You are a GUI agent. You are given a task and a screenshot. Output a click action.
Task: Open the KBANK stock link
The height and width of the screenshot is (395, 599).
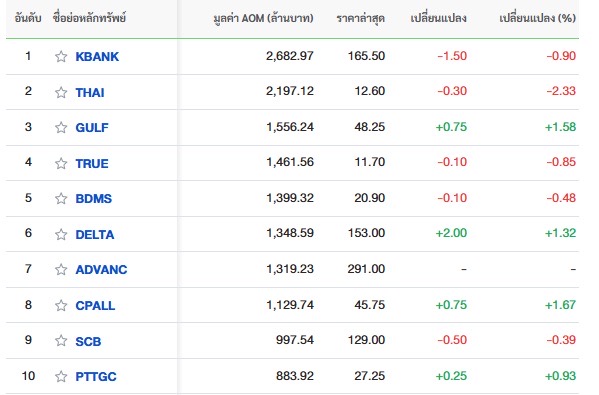click(x=97, y=57)
